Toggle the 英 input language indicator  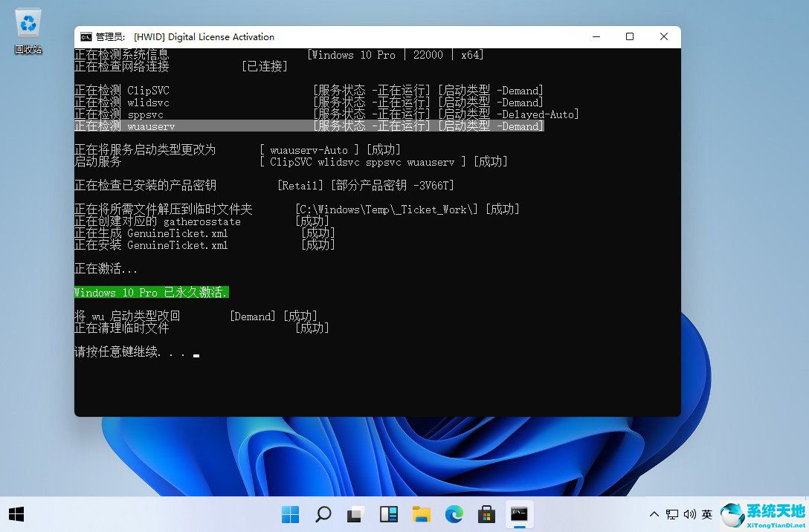point(706,513)
